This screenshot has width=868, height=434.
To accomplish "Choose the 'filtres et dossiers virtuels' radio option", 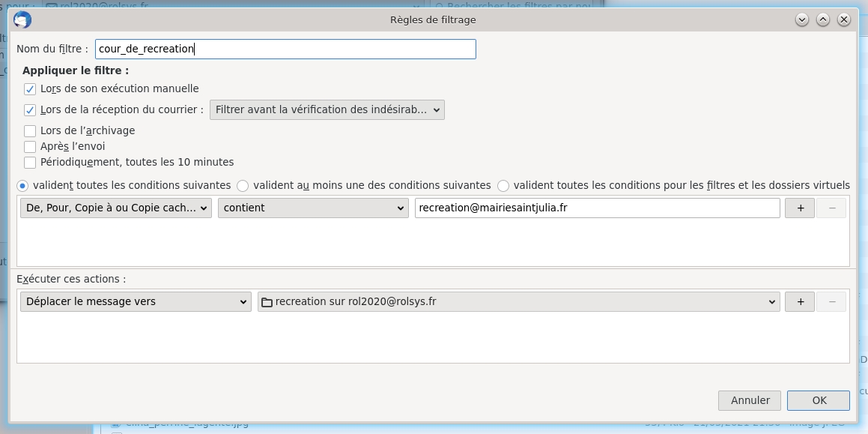I will tap(503, 186).
